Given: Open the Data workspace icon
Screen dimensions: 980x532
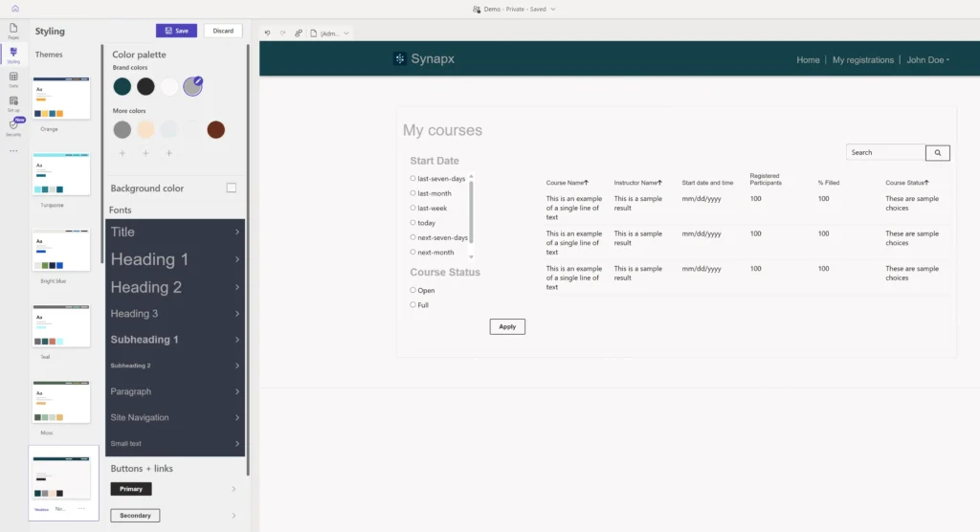Looking at the screenshot, I should (x=13, y=78).
